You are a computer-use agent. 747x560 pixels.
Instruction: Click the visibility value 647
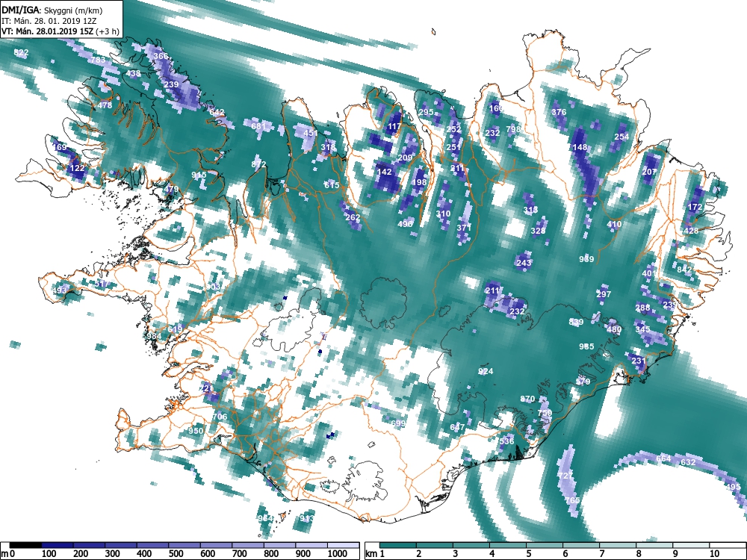pyautogui.click(x=457, y=427)
